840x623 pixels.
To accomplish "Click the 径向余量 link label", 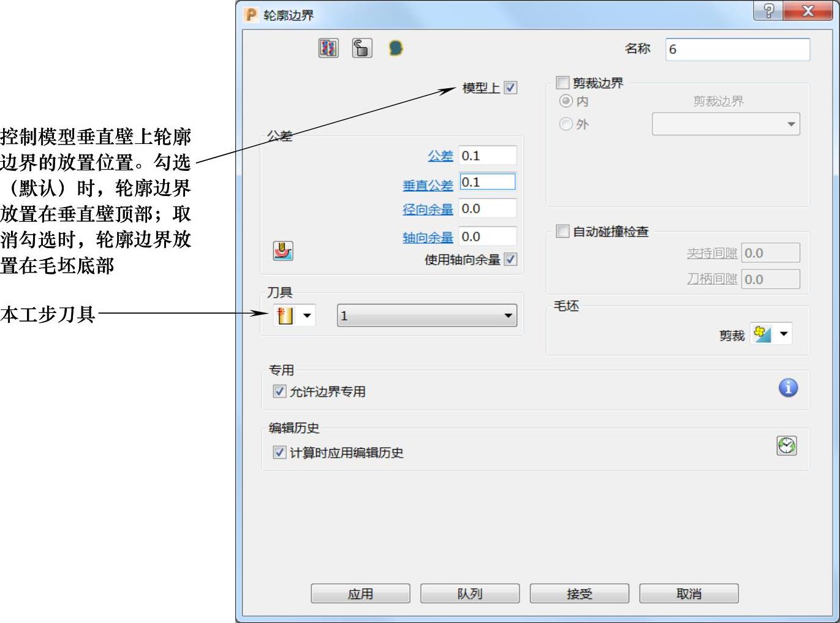I will 428,210.
